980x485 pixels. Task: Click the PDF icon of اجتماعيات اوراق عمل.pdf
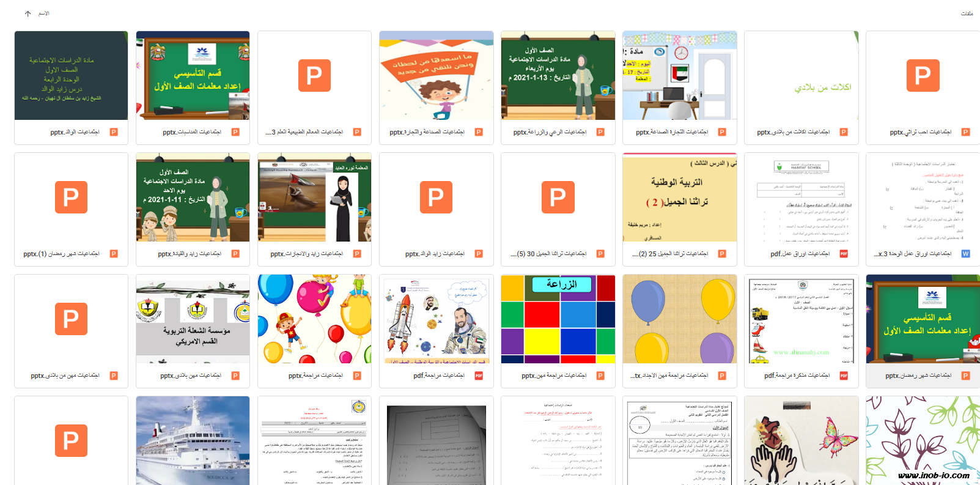(x=844, y=254)
